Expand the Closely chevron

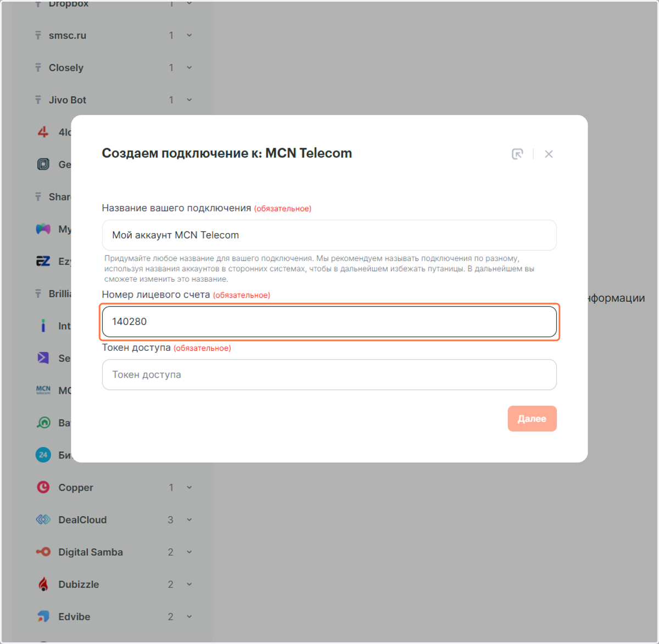click(189, 68)
